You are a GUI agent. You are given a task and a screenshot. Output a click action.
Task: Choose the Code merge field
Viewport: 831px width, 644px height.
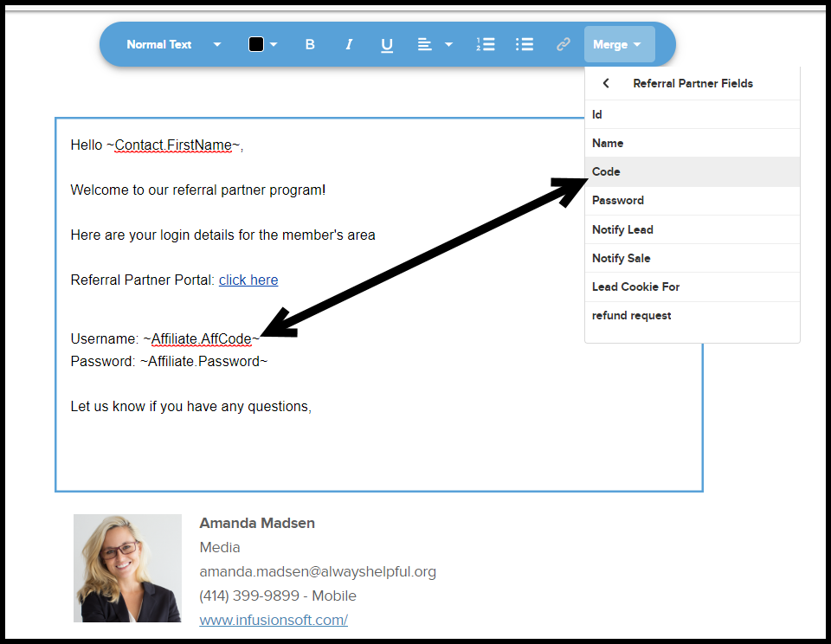[692, 171]
